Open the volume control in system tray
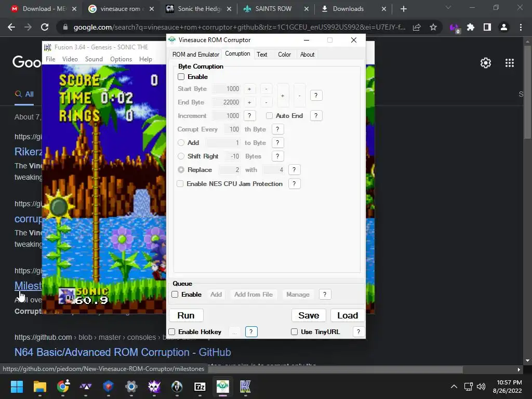The image size is (532, 399). (481, 387)
